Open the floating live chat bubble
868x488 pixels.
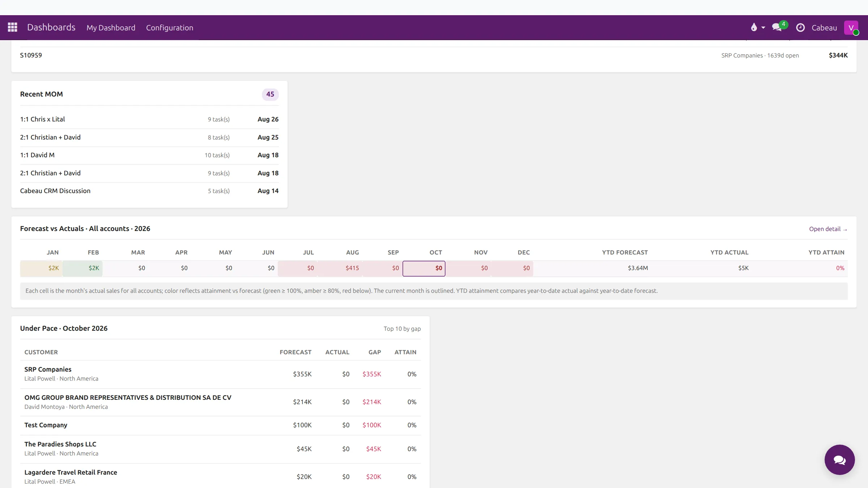839,459
